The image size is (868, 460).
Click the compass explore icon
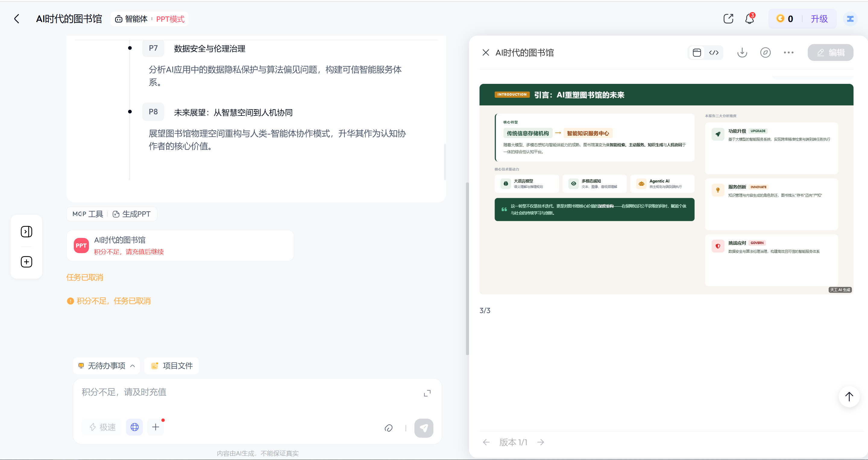click(765, 52)
